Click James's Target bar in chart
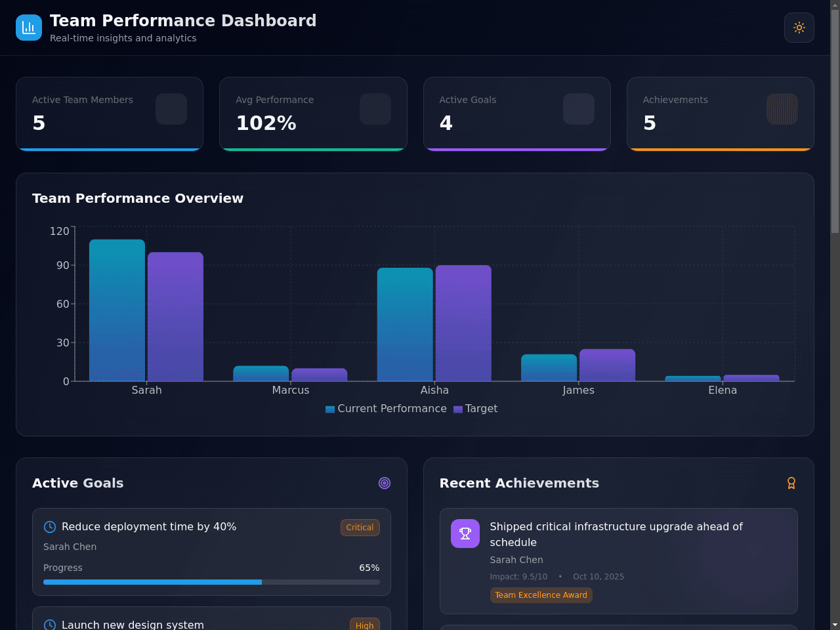The image size is (840, 630). (608, 366)
